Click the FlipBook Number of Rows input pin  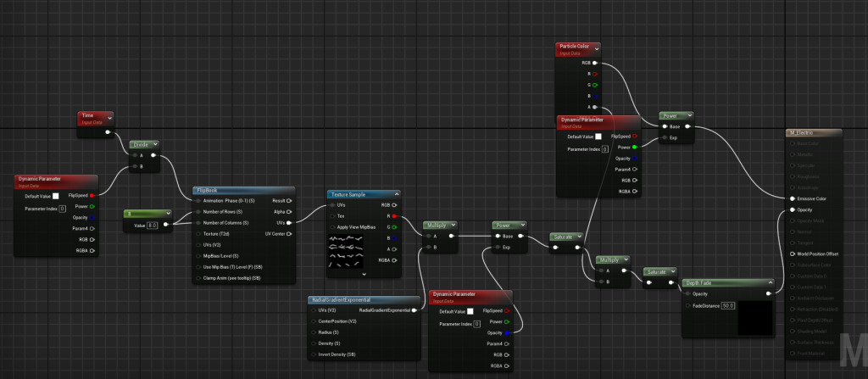point(198,212)
